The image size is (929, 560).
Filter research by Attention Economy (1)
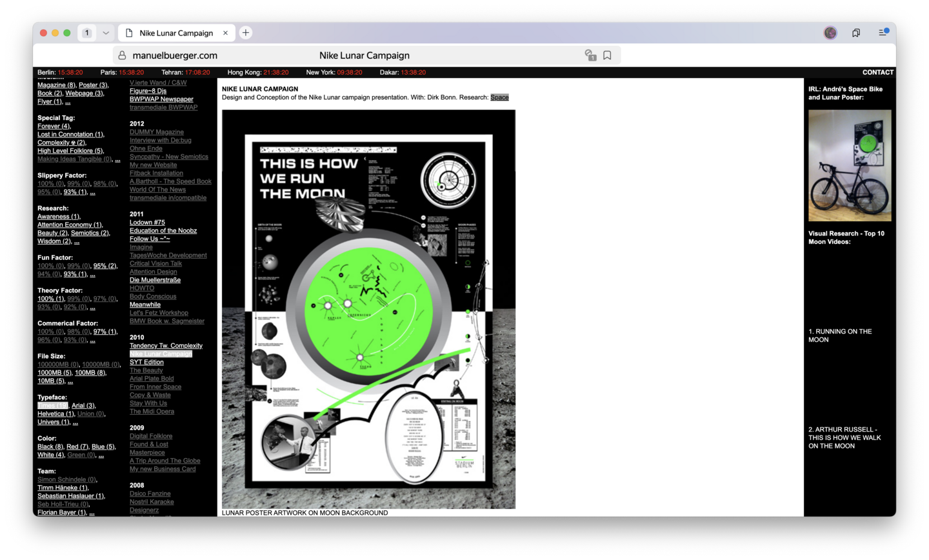[x=70, y=225]
